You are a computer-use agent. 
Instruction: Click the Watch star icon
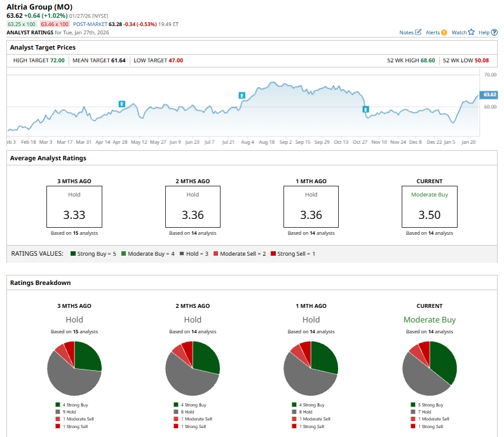[471, 32]
